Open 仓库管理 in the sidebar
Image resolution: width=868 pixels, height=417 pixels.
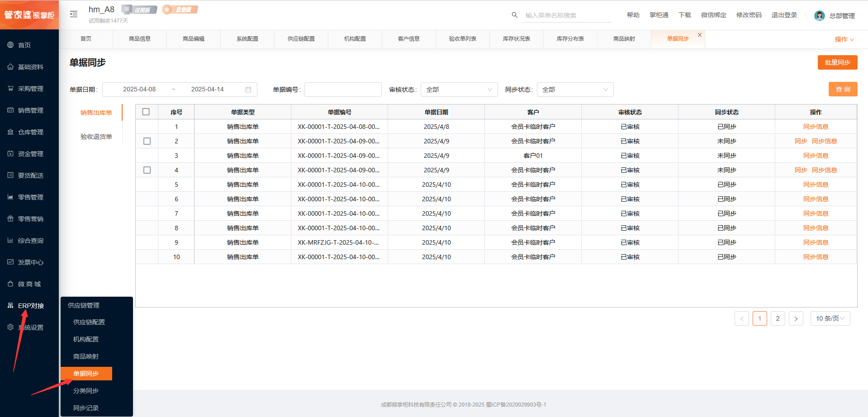tap(30, 132)
